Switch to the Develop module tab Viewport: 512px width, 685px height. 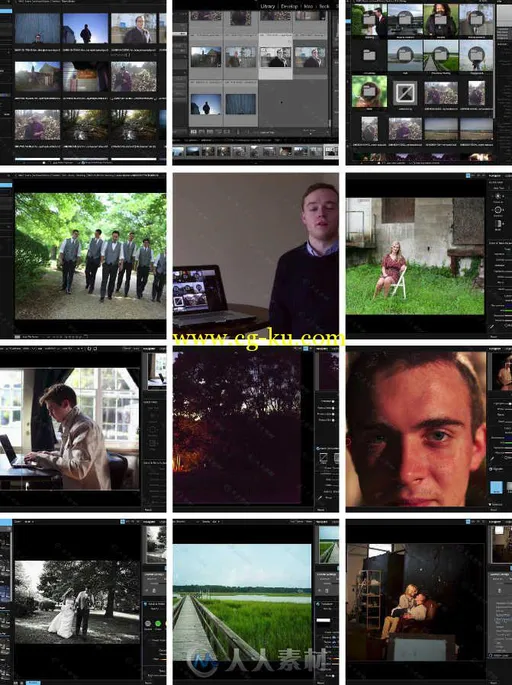coord(289,6)
